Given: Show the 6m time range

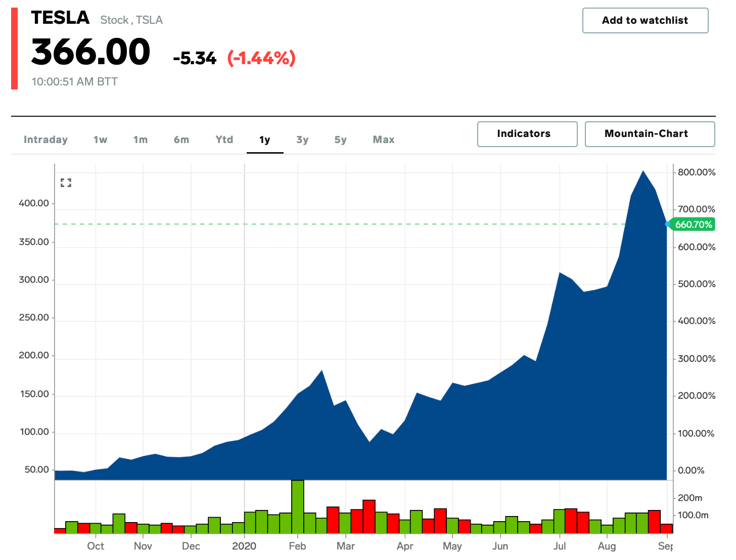Looking at the screenshot, I should 181,139.
